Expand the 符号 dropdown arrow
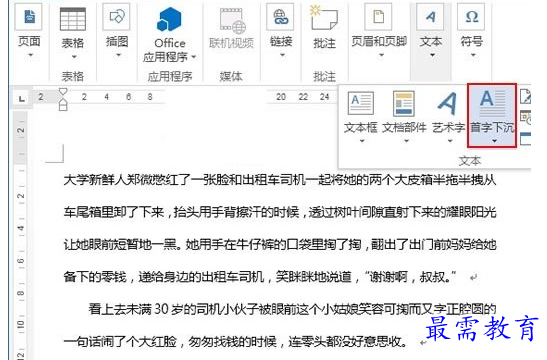The width and height of the screenshot is (547, 360). 473,55
